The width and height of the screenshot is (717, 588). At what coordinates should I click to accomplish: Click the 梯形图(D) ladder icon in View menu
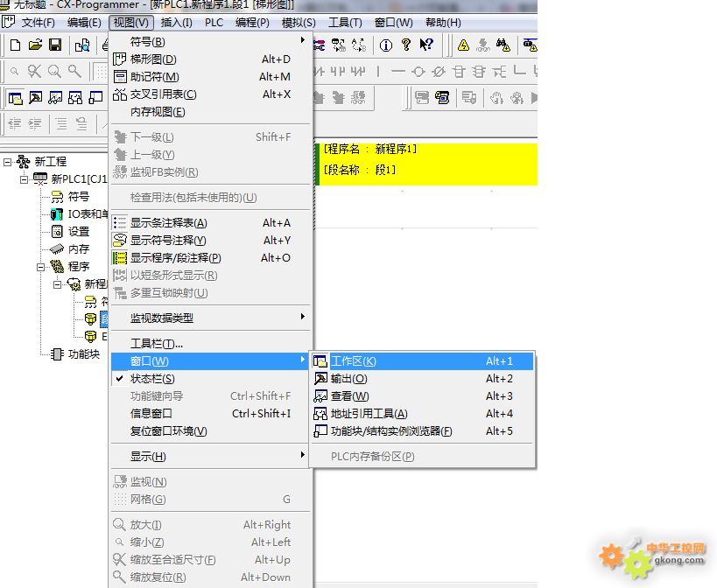coord(119,59)
